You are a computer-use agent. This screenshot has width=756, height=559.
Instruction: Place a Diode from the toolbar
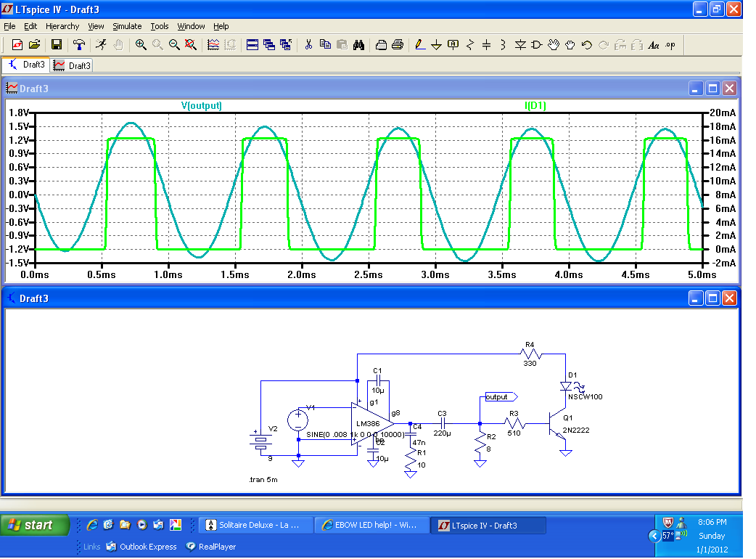point(520,45)
